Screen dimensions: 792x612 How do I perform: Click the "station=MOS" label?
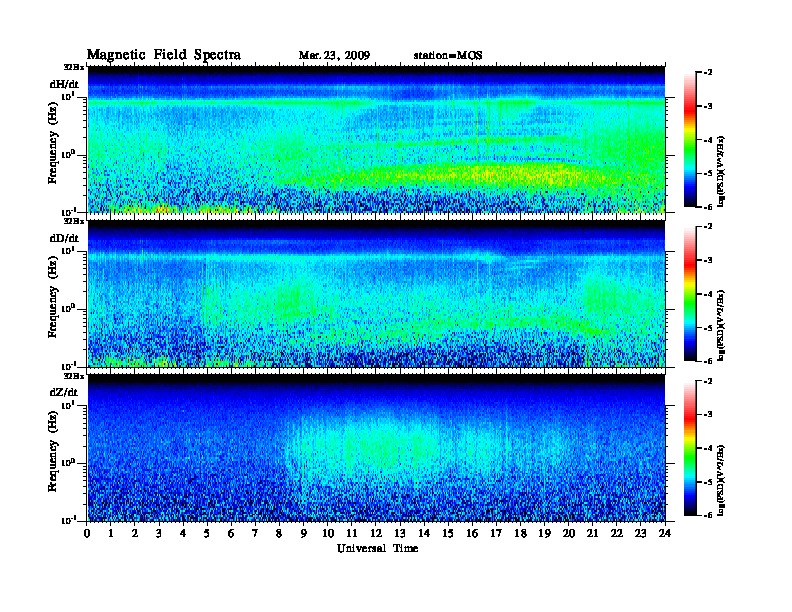click(448, 56)
